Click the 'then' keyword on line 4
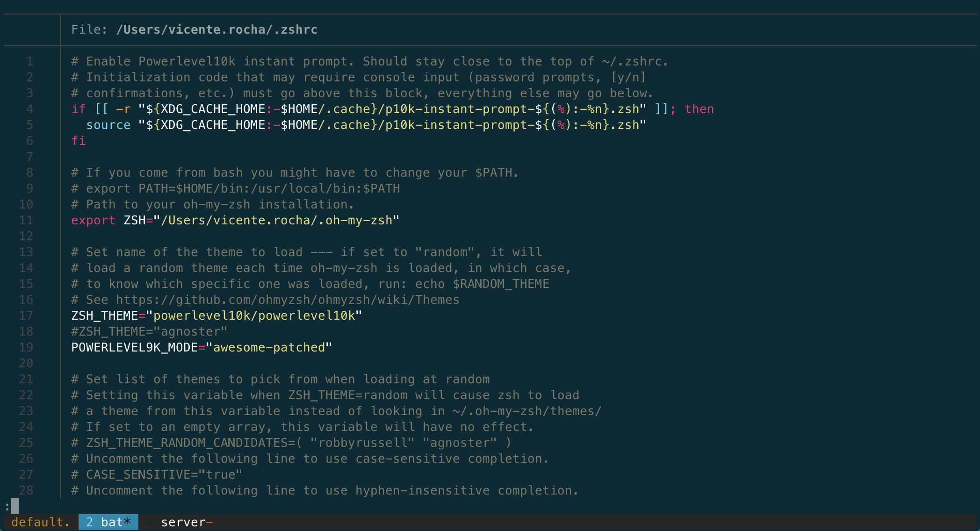Viewport: 980px width, 531px height. click(699, 109)
